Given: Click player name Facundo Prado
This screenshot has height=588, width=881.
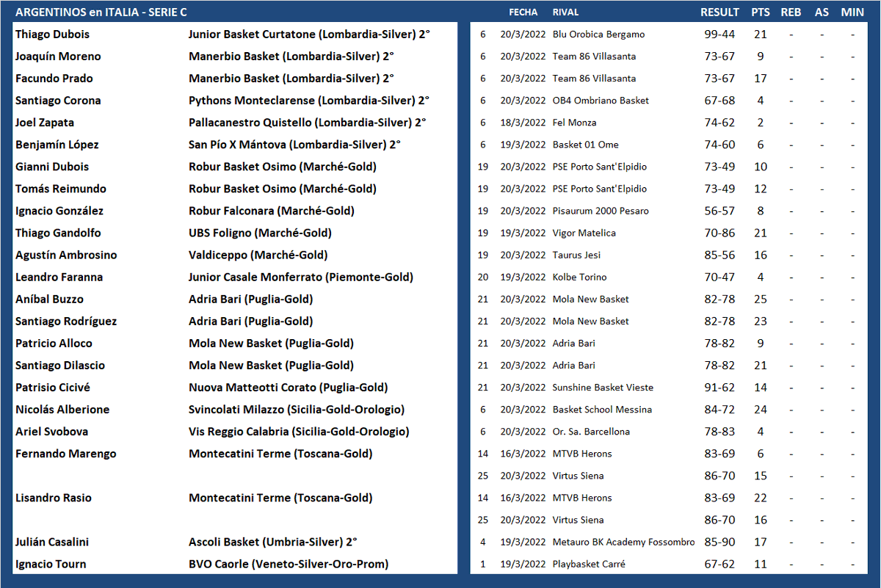Looking at the screenshot, I should [x=54, y=79].
